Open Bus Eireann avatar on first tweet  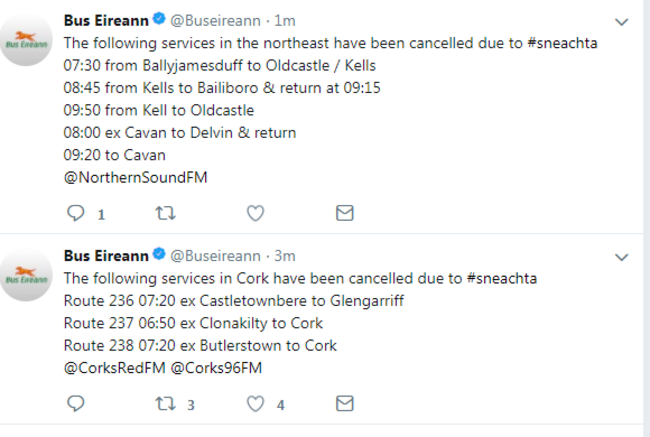[26, 40]
